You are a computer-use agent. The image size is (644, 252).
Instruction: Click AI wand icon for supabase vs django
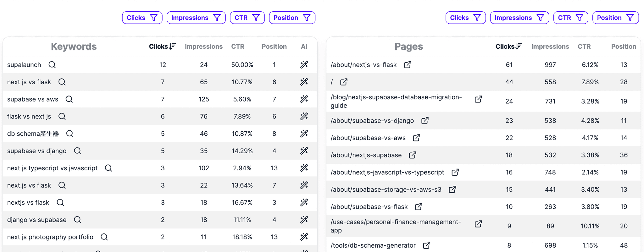(304, 151)
